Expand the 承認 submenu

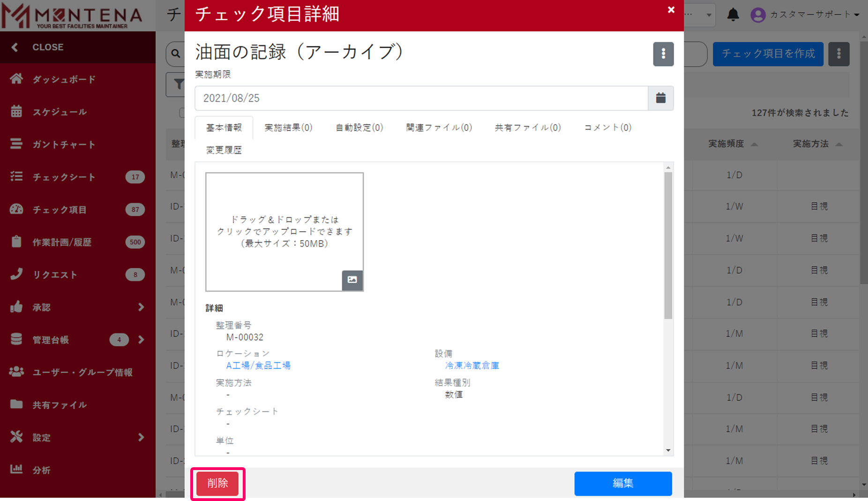(x=141, y=307)
